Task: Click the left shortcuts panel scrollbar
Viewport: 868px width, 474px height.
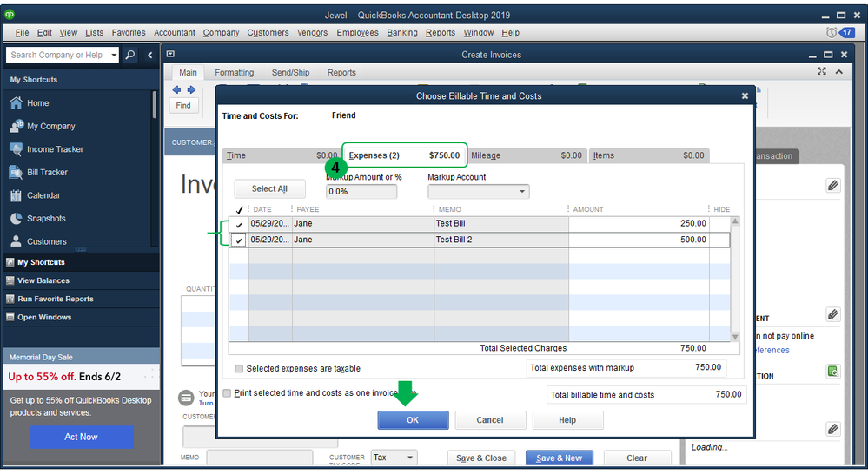Action: click(154, 105)
